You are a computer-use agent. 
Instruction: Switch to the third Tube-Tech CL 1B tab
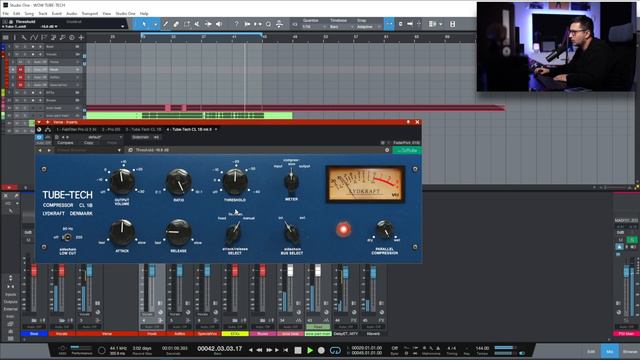point(143,129)
